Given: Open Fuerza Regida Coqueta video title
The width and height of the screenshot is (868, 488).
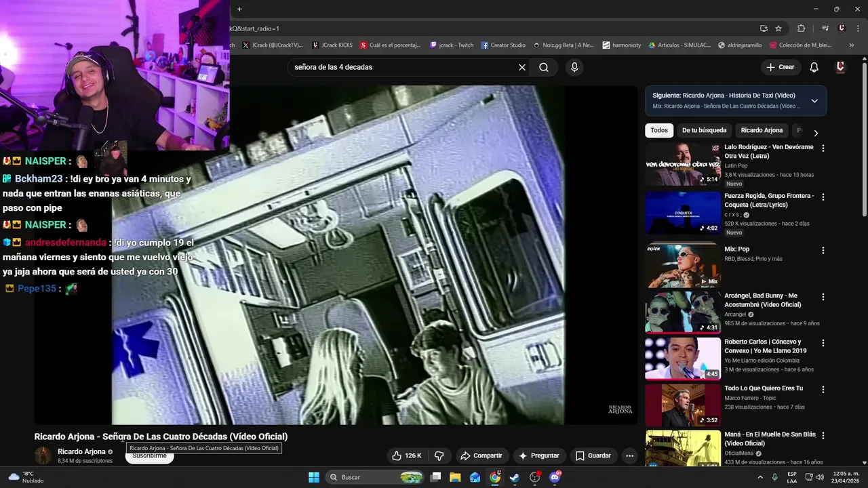Looking at the screenshot, I should 770,200.
